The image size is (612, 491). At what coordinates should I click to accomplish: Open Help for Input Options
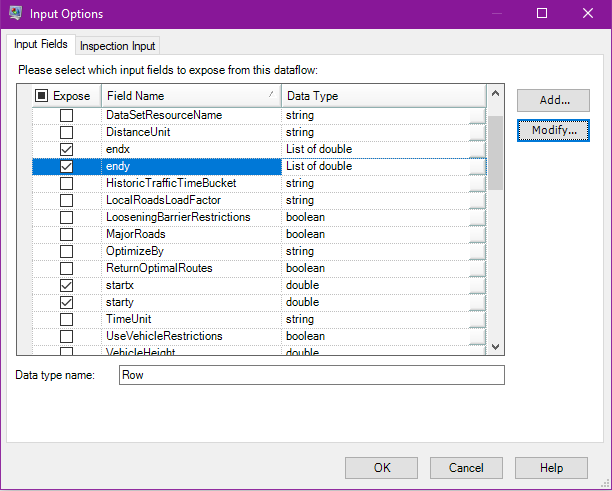(x=551, y=468)
